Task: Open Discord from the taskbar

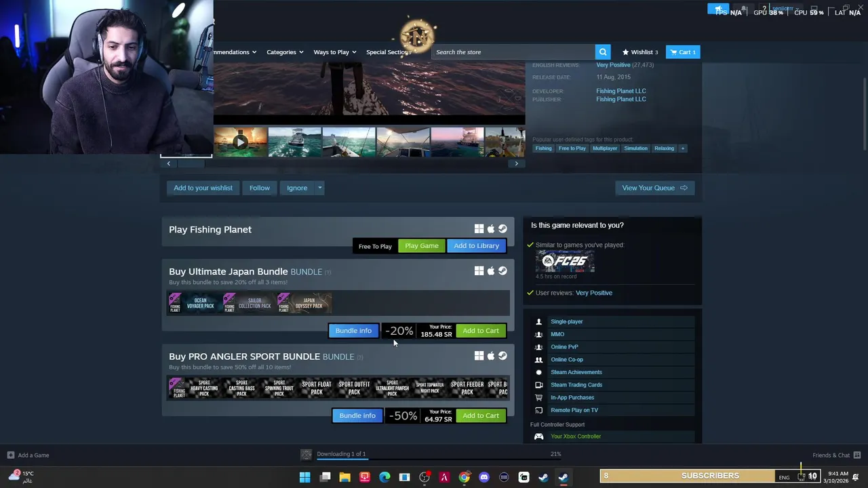Action: pos(484,477)
